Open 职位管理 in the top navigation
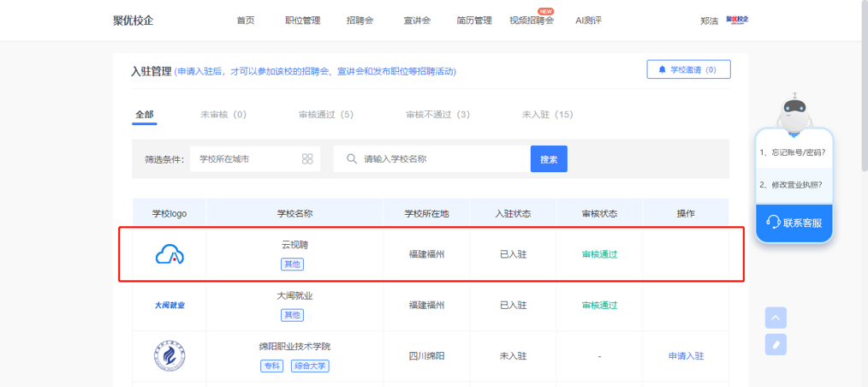Screen dimensions: 868x387 click(302, 21)
